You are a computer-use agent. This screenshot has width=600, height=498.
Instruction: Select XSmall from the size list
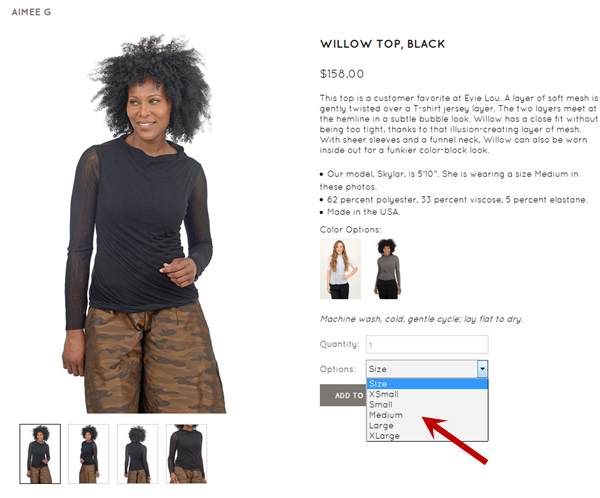427,394
